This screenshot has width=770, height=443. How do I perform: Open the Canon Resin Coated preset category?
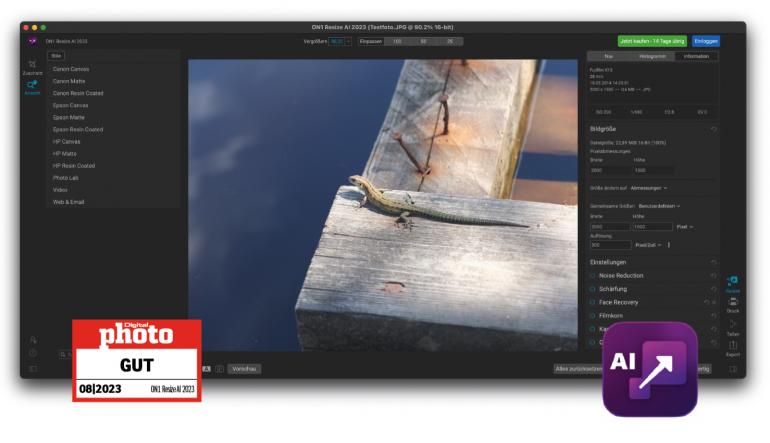[78, 93]
